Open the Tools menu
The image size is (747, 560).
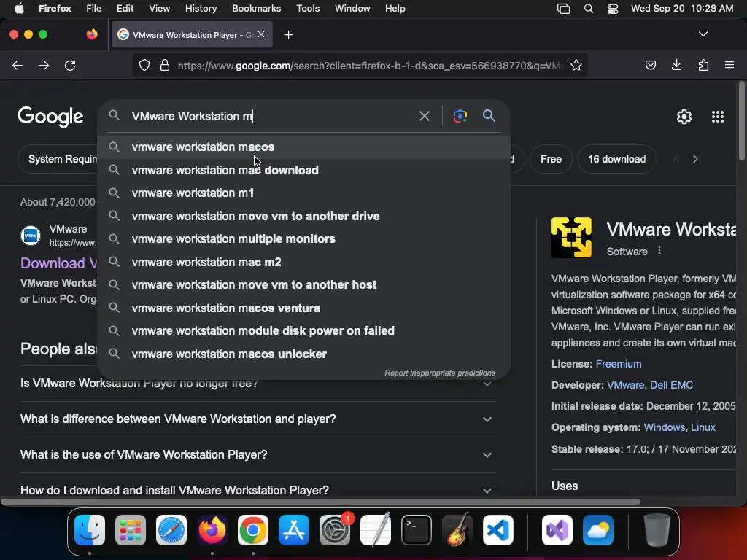[x=308, y=8]
